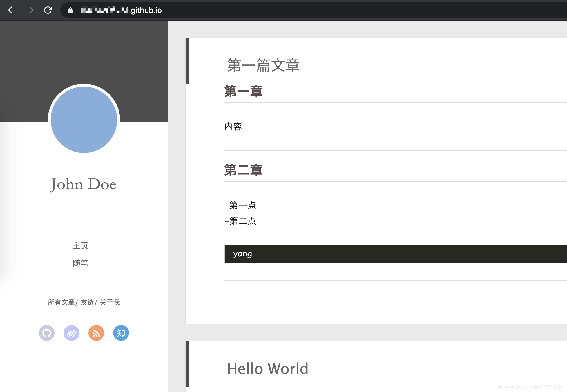The height and width of the screenshot is (392, 567).
Task: Open the Hello World post title
Action: click(x=268, y=369)
